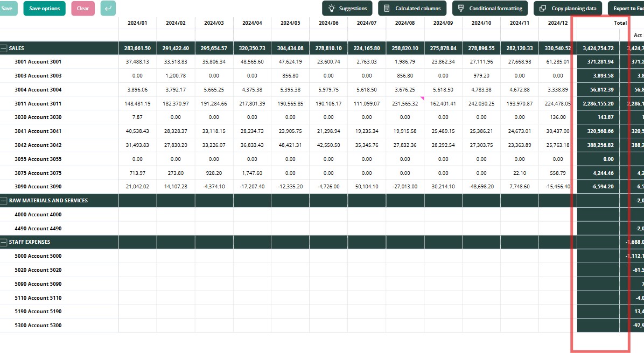This screenshot has height=353, width=644.
Task: Click total 2,286,155.20 for Account 3011
Action: pyautogui.click(x=598, y=104)
